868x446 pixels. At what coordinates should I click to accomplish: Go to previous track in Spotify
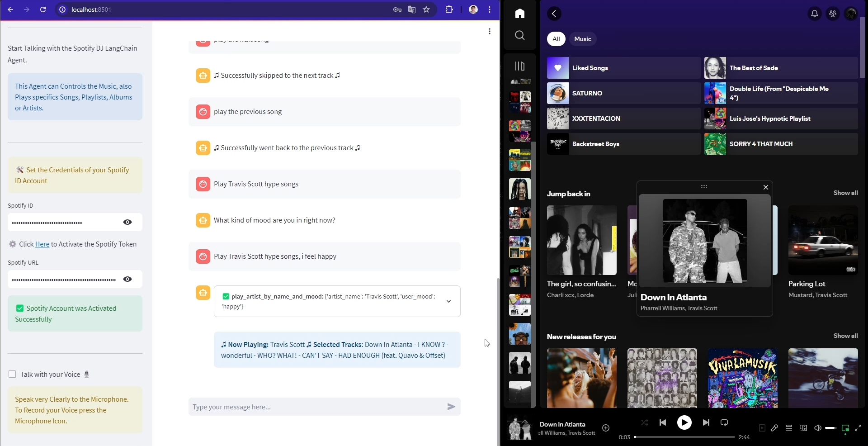pyautogui.click(x=663, y=422)
